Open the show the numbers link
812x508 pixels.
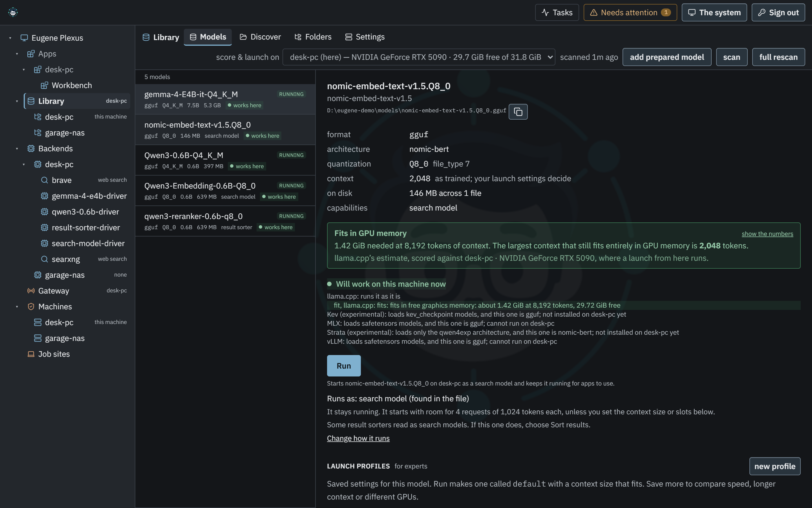point(767,234)
